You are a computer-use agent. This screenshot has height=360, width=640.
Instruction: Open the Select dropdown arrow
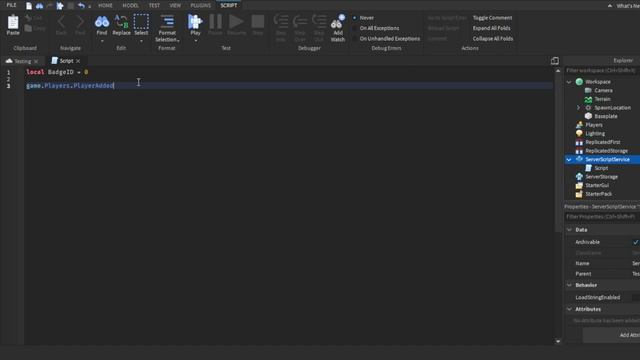[141, 41]
